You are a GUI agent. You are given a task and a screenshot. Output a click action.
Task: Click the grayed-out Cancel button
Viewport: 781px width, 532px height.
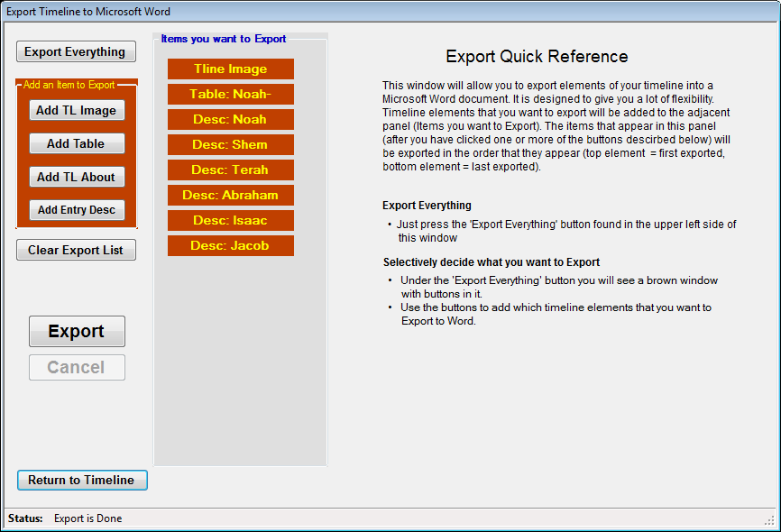click(x=77, y=367)
